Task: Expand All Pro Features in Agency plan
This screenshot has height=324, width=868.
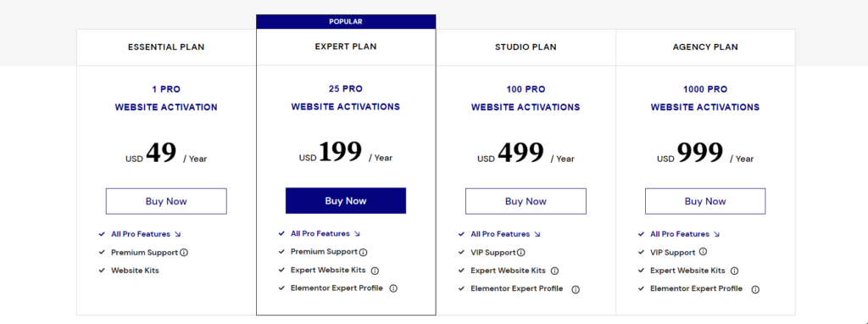Action: click(685, 234)
